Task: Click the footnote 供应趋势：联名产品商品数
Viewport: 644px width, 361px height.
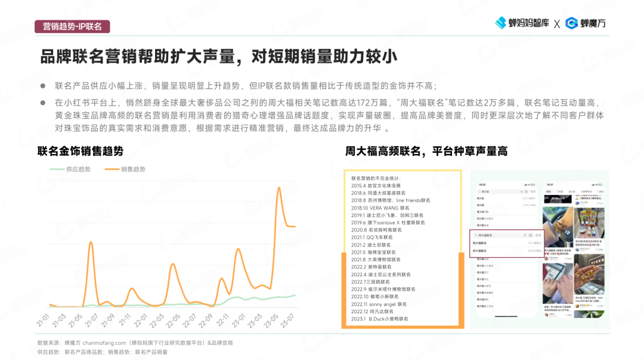Action: [x=70, y=352]
